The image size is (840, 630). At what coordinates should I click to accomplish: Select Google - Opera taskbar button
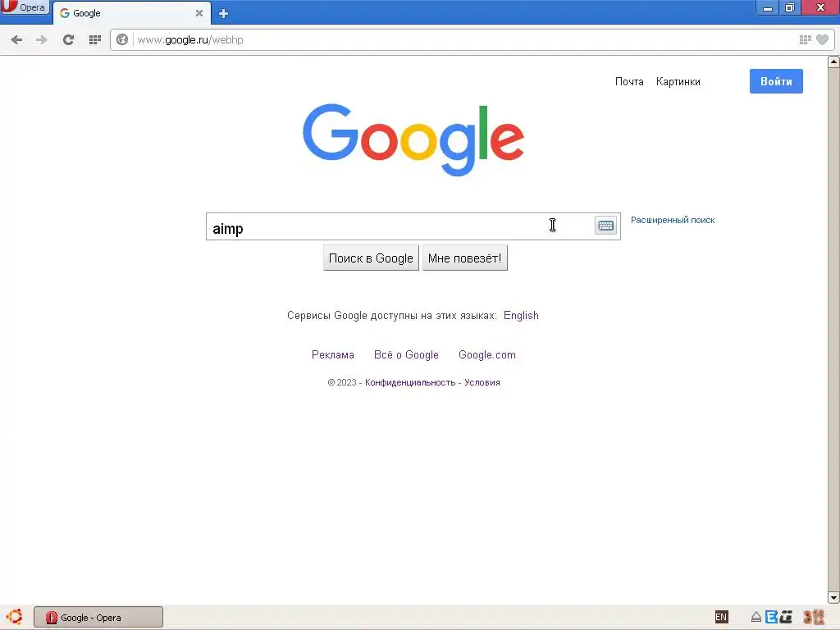click(98, 617)
